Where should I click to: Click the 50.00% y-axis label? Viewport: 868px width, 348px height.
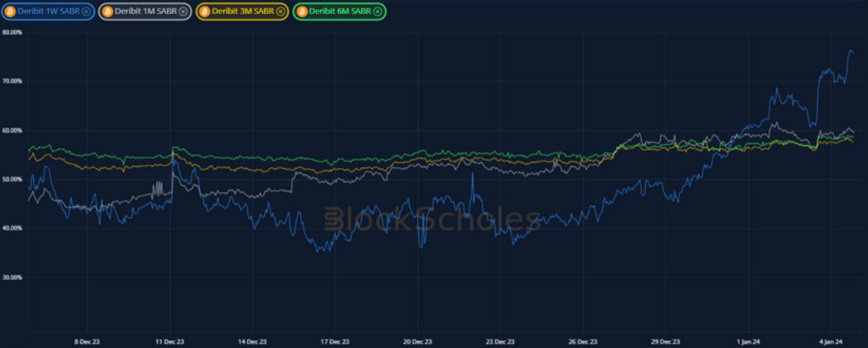pos(12,180)
